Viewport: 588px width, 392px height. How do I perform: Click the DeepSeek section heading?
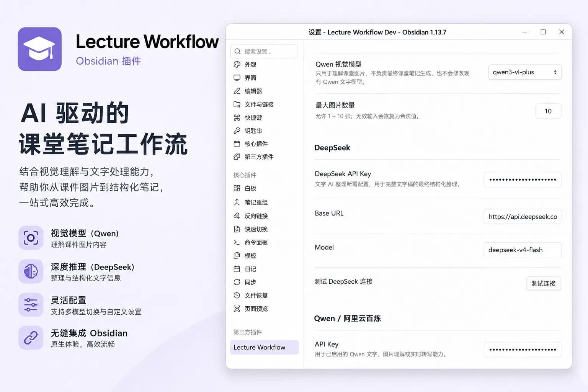(332, 148)
